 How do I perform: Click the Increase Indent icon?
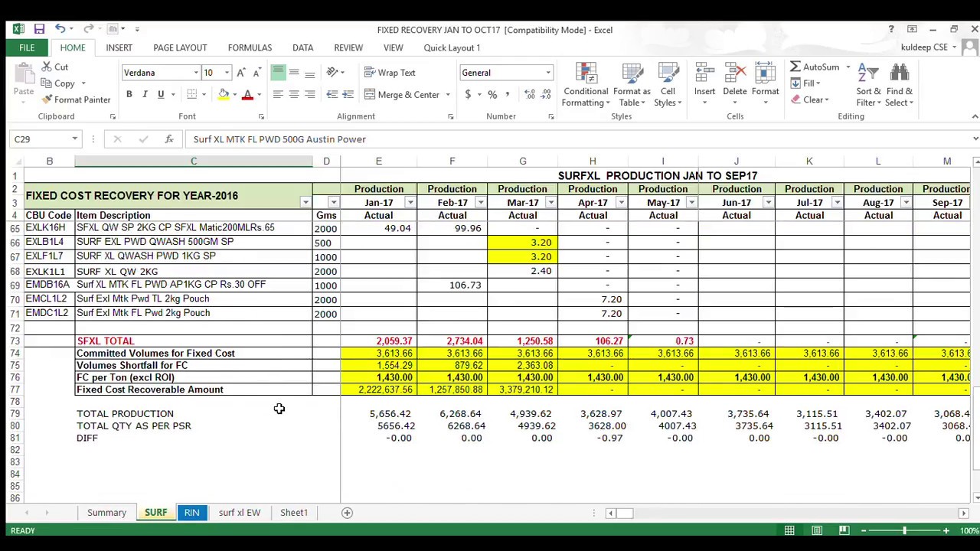(x=348, y=95)
